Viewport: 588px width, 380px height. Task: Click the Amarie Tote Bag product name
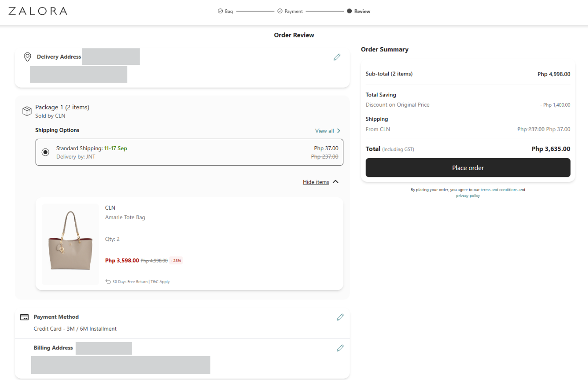point(125,217)
